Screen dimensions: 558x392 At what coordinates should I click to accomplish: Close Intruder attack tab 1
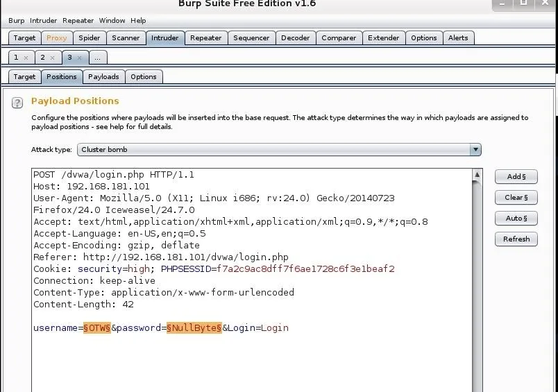click(x=26, y=58)
